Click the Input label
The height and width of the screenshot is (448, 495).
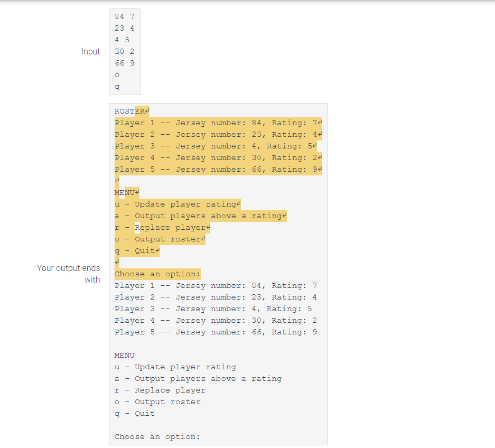point(91,51)
